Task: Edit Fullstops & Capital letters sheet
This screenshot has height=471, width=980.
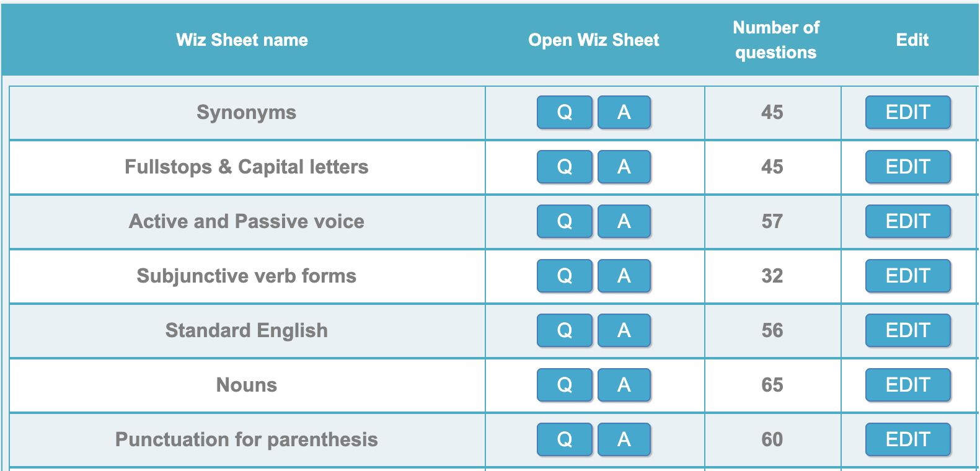Action: (x=908, y=167)
